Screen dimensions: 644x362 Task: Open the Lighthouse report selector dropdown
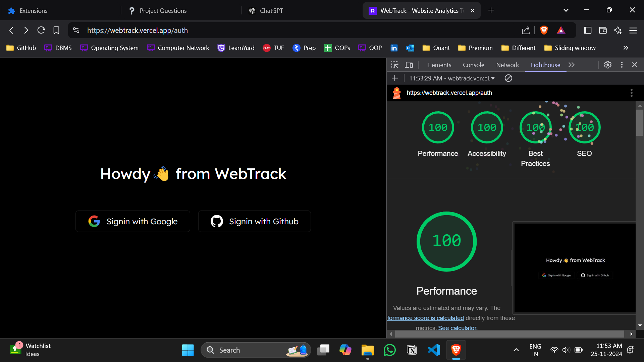coord(452,78)
